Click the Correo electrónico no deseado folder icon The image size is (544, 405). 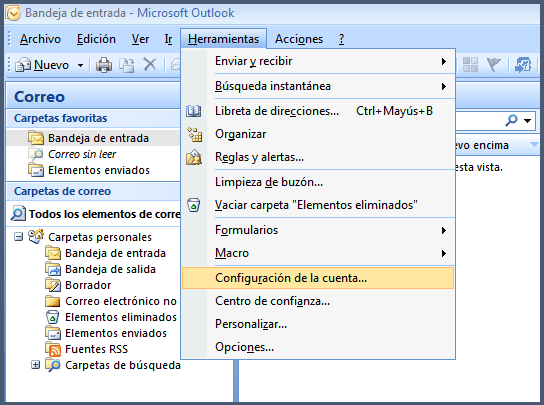53,301
